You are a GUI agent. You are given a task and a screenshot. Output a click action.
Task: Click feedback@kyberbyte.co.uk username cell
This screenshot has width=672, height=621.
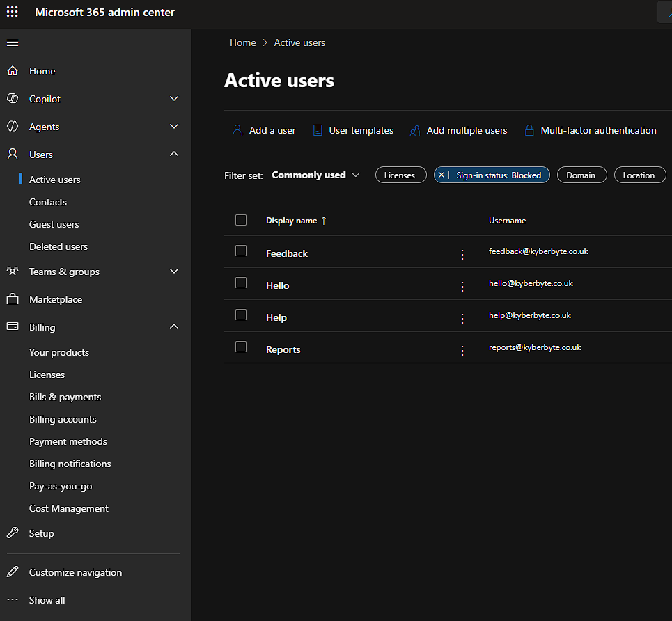[x=538, y=251]
